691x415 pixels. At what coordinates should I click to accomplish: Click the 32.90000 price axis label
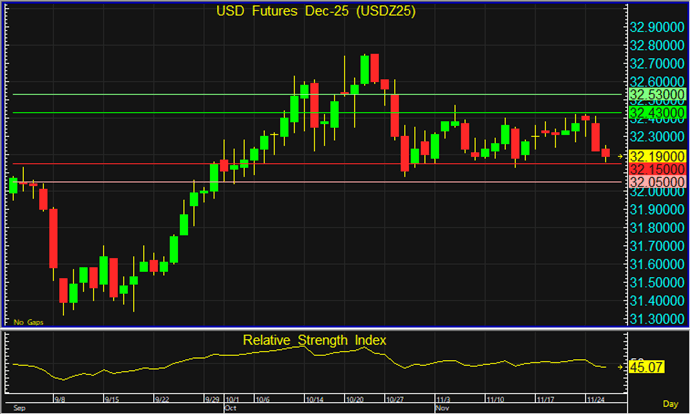coord(655,27)
